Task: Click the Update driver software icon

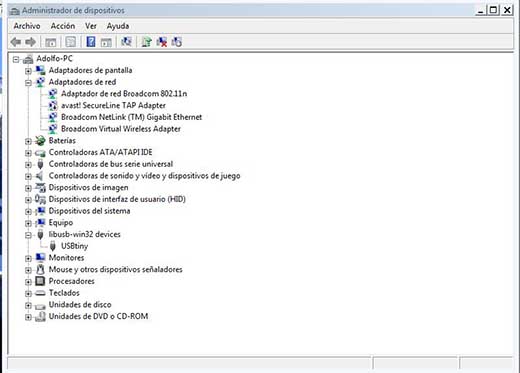Action: coord(146,42)
